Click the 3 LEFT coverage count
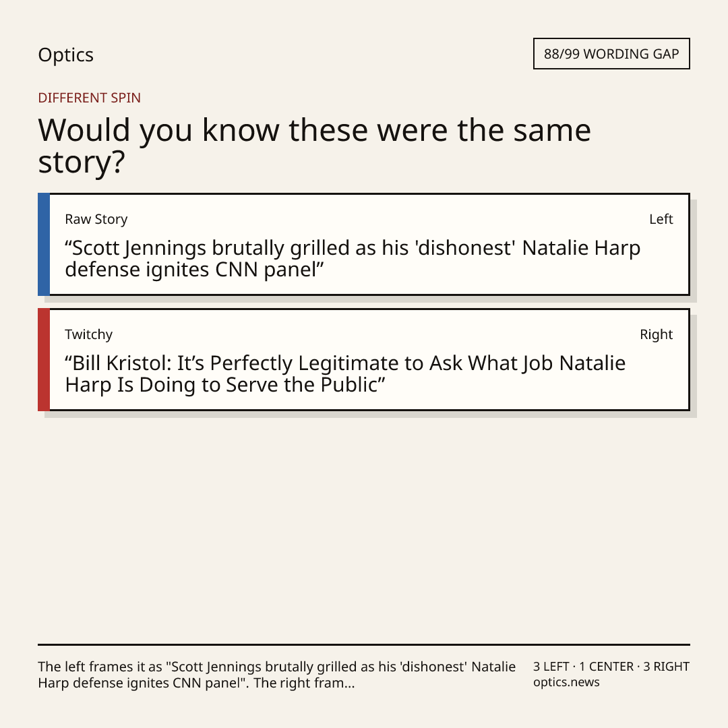 point(551,667)
